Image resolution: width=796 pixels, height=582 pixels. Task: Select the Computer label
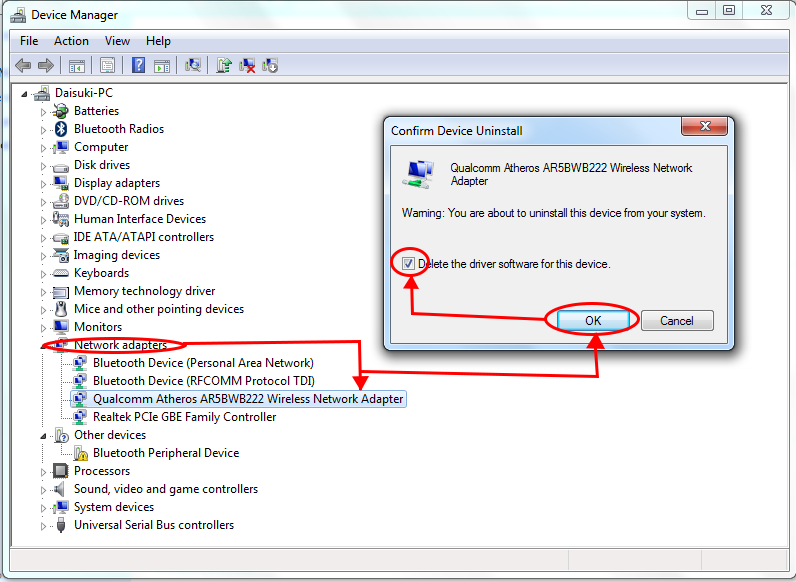[101, 147]
